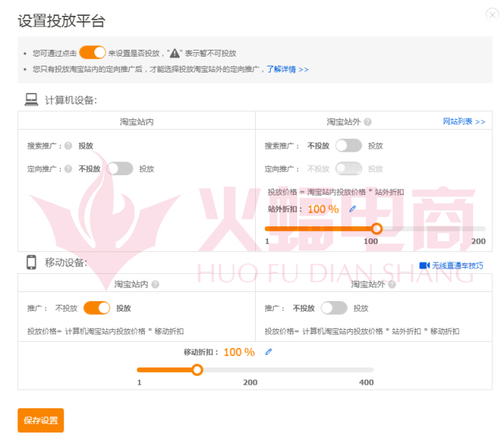Image resolution: width=504 pixels, height=440 pixels.
Task: Click the video camera icon beside 无线直通车技巧
Action: click(425, 266)
